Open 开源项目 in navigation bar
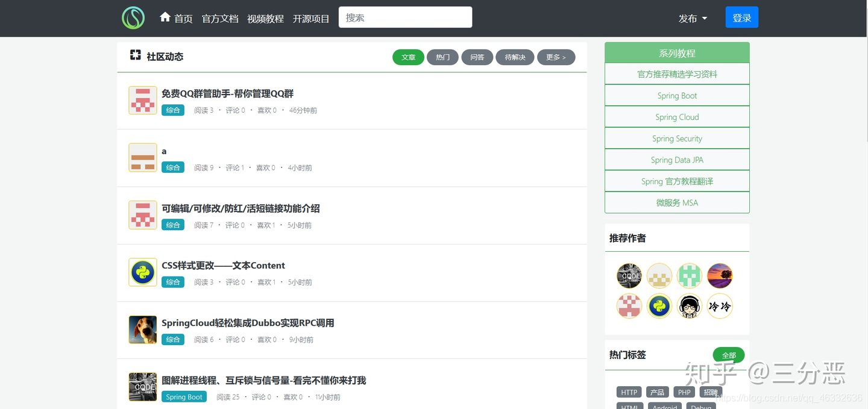Screen dimensions: 868x409 [x=311, y=19]
